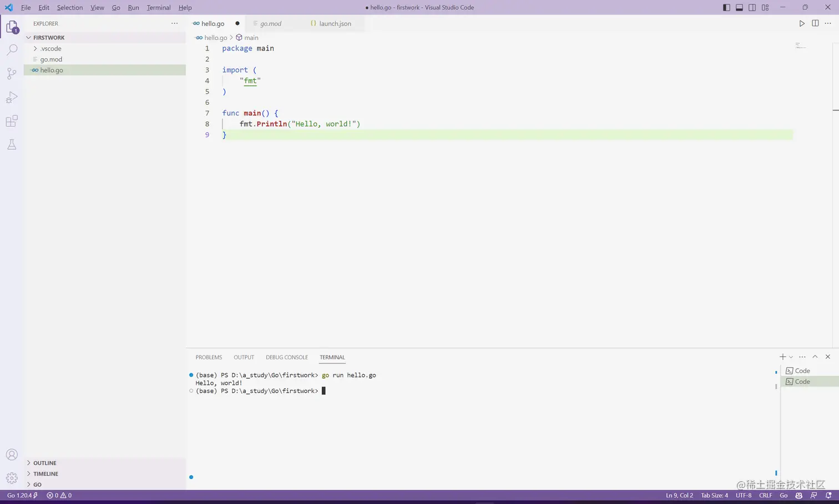Click the Run file play icon
The width and height of the screenshot is (839, 504).
point(802,23)
